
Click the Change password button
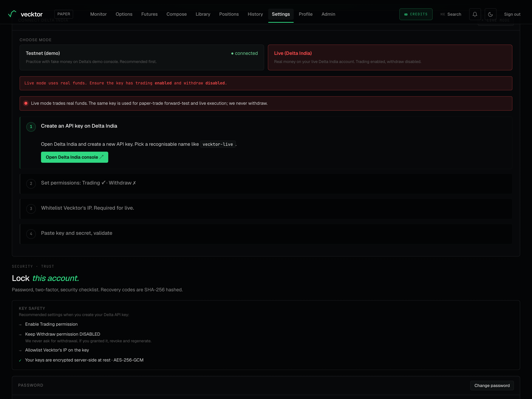pyautogui.click(x=492, y=385)
